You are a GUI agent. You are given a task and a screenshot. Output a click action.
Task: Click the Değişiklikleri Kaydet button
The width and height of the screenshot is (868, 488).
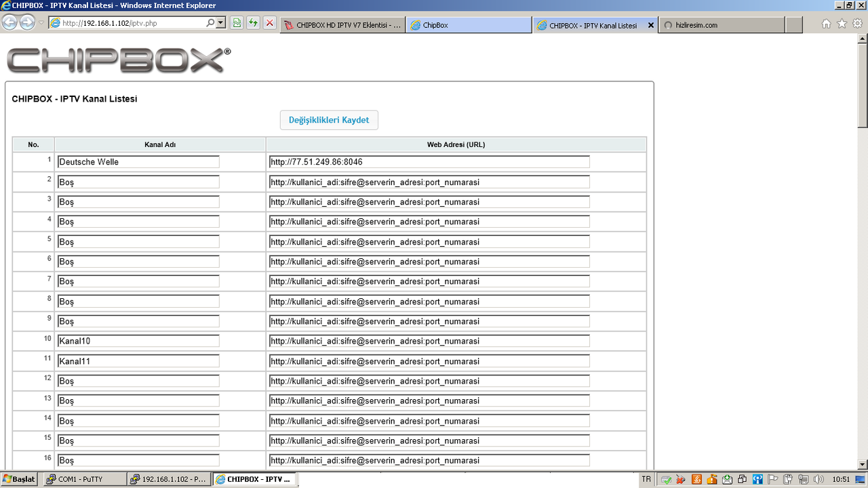point(329,120)
